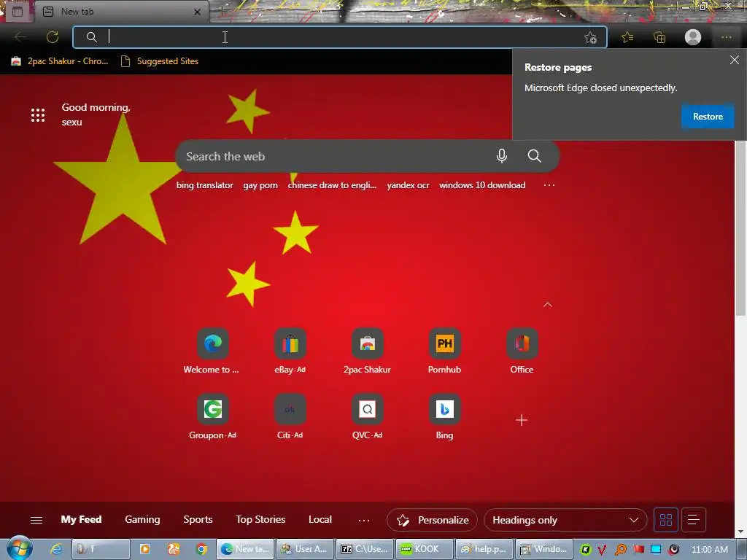The width and height of the screenshot is (747, 560).
Task: Click the windows 10 download suggestion
Action: 482,185
